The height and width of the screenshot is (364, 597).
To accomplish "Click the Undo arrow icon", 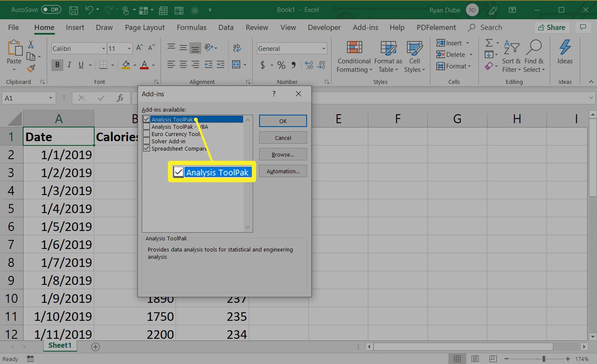I will (x=89, y=9).
